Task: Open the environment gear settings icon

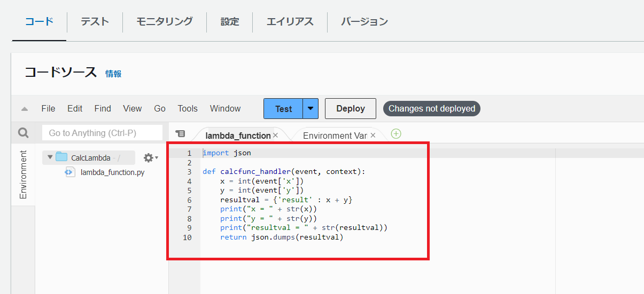Action: [x=149, y=157]
